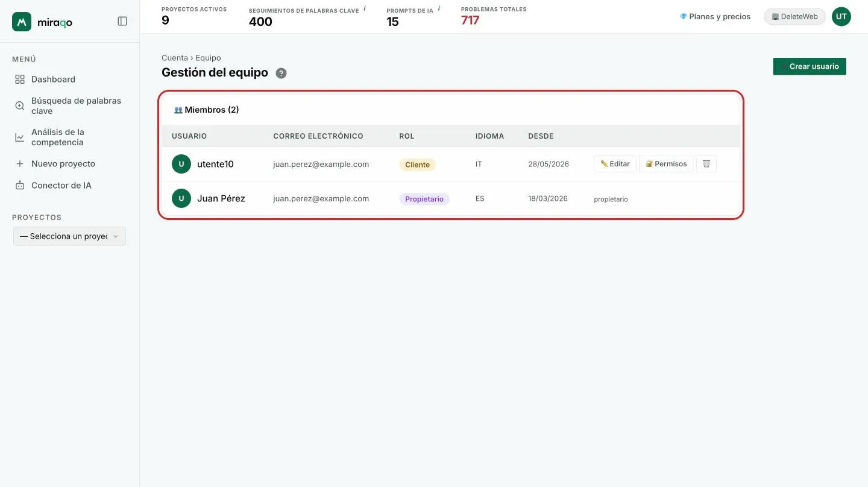
Task: Click the Crear usuario button
Action: 810,66
